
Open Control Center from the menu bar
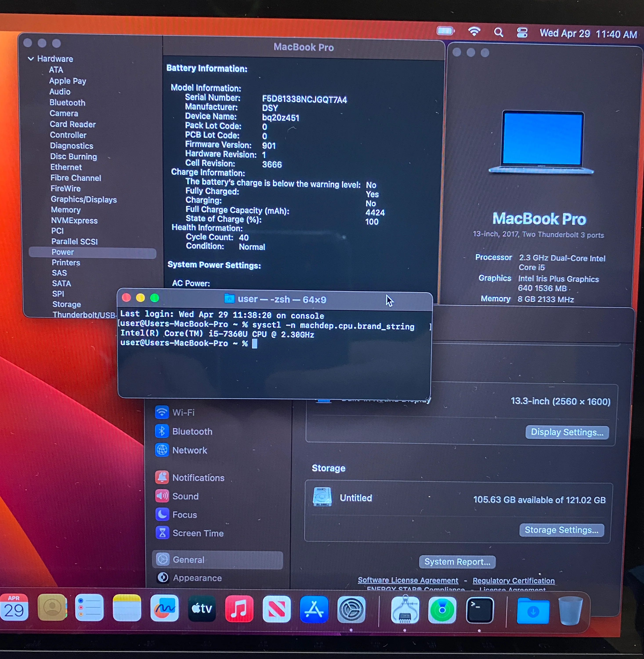tap(522, 33)
